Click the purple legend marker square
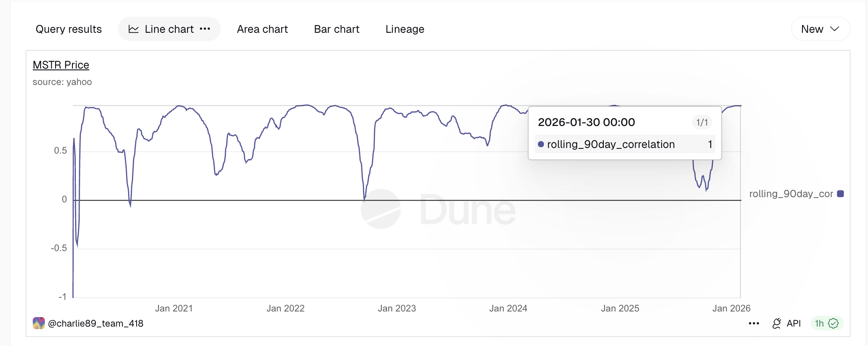Image resolution: width=868 pixels, height=346 pixels. click(x=838, y=194)
